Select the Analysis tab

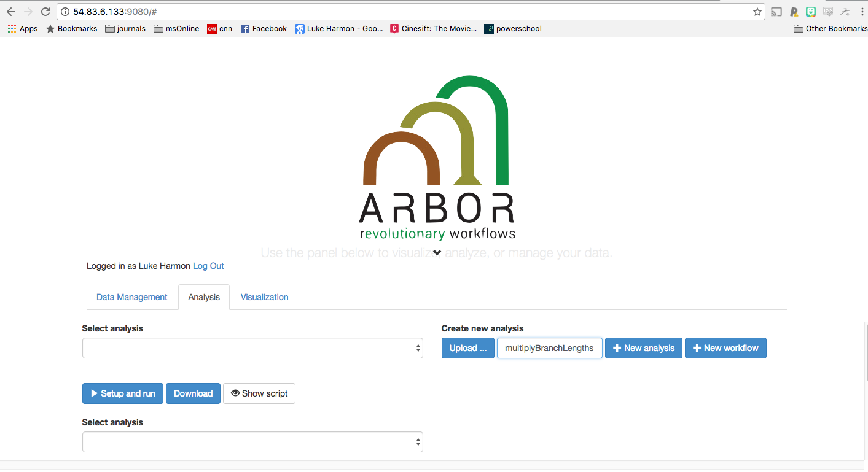pyautogui.click(x=204, y=297)
